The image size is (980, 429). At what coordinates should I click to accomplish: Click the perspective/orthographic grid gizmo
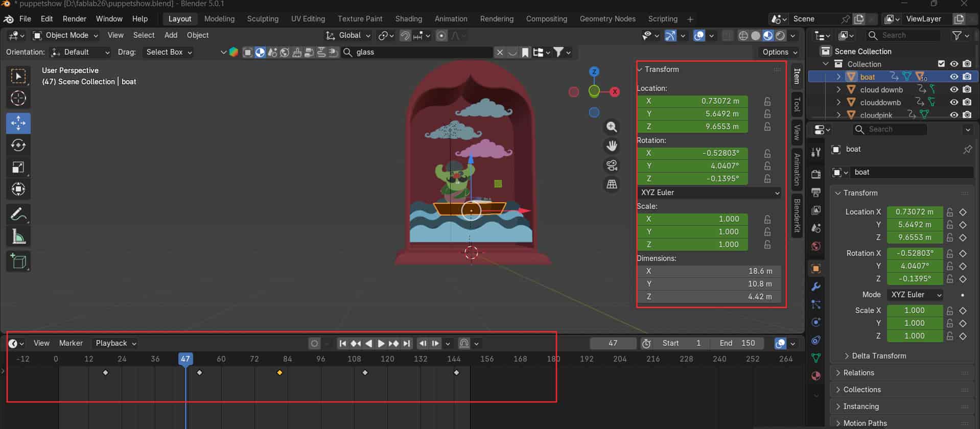(x=612, y=184)
